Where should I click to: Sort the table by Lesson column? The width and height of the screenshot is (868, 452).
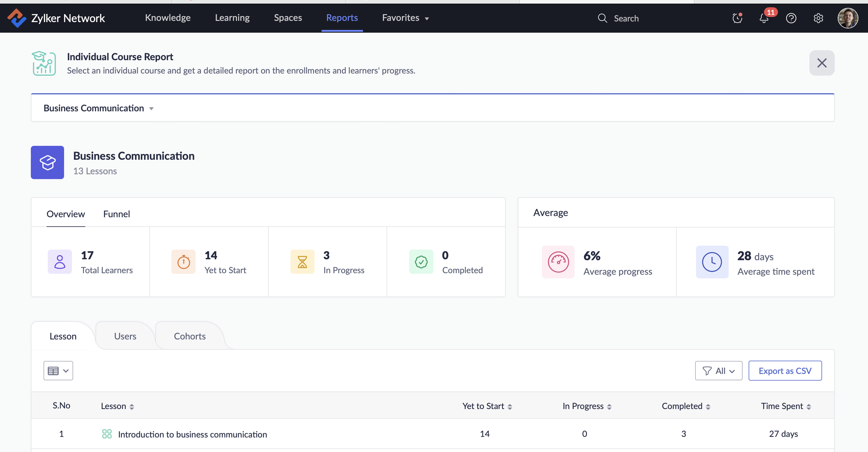tap(132, 406)
